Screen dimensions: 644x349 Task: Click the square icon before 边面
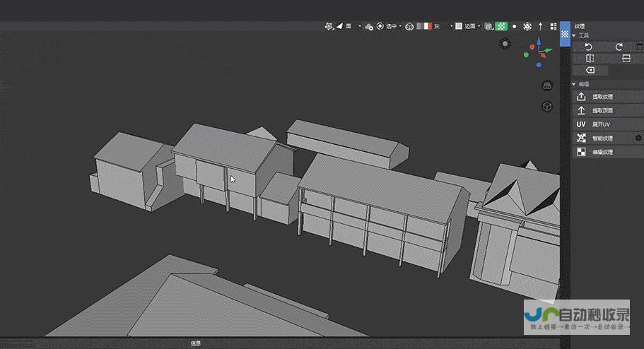pos(459,26)
